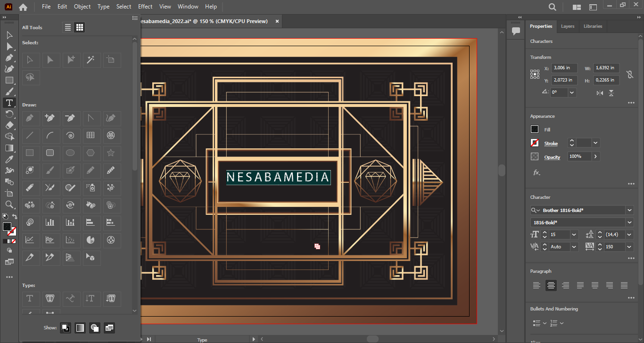
Task: Switch All Tools to list view
Action: pyautogui.click(x=68, y=28)
